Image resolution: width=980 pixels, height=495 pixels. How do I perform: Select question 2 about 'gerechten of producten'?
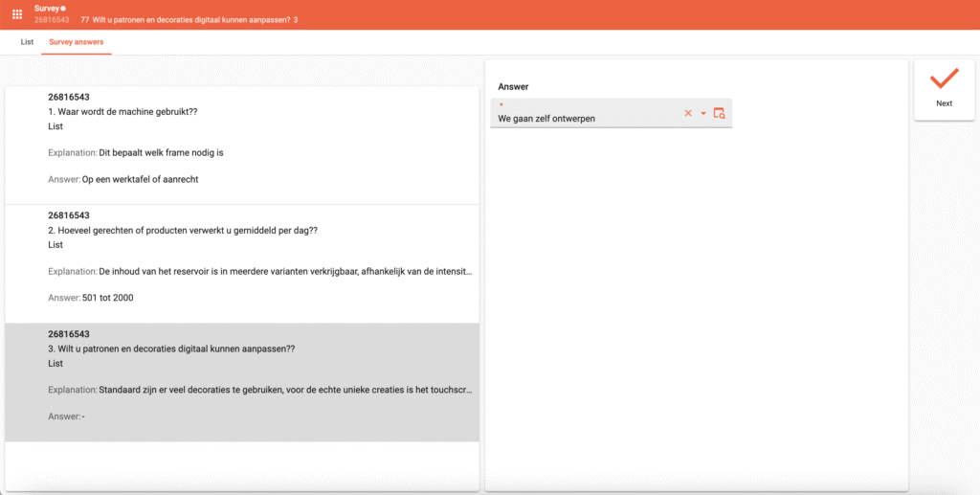point(182,231)
